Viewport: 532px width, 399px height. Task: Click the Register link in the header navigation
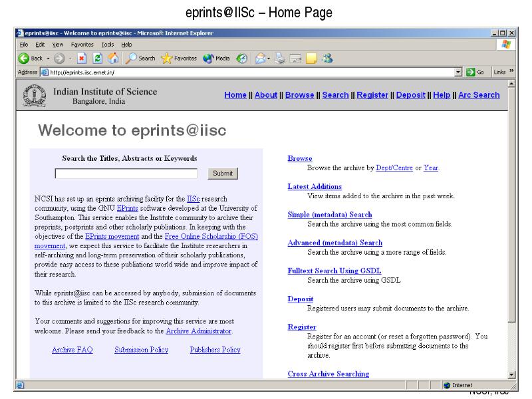[372, 95]
